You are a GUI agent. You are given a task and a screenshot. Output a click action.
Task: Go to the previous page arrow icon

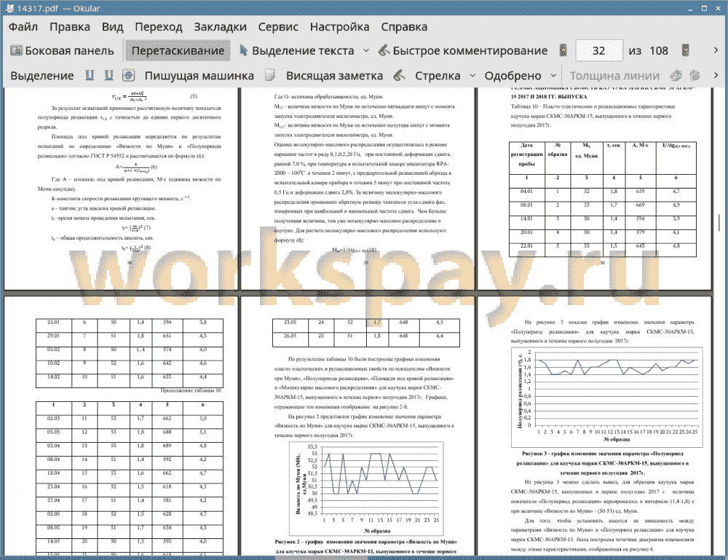pyautogui.click(x=563, y=50)
